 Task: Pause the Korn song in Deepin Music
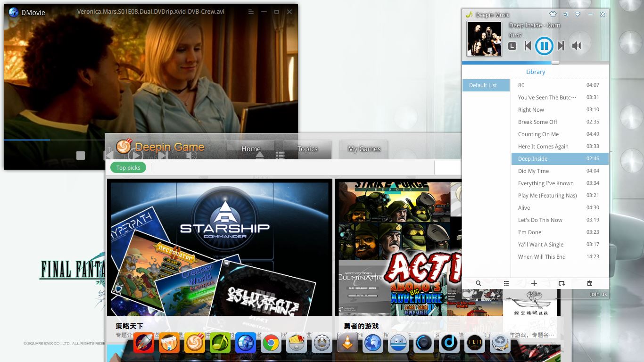tap(544, 46)
